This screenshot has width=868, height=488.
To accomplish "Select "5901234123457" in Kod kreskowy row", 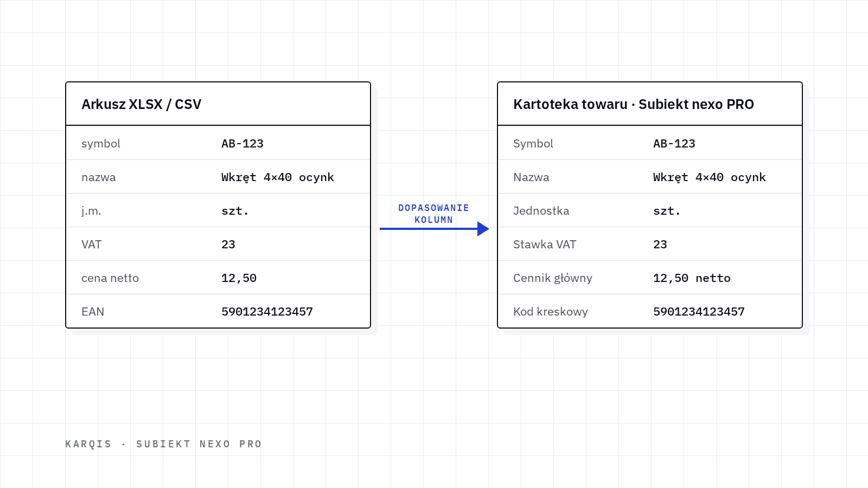I will [699, 312].
